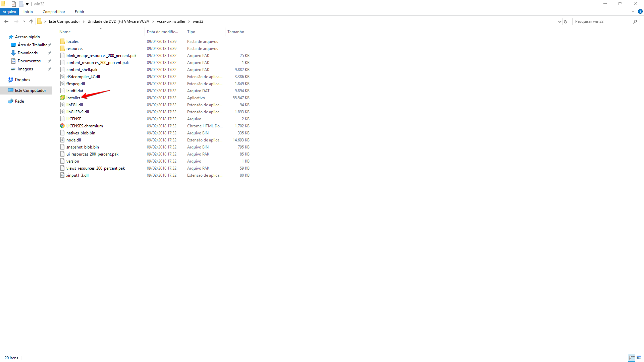Sort by the Tamanho column header
The height and width of the screenshot is (362, 644).
pyautogui.click(x=236, y=32)
